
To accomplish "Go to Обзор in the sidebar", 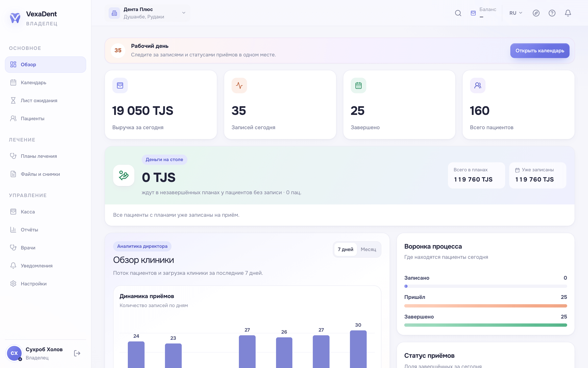I will tap(46, 64).
